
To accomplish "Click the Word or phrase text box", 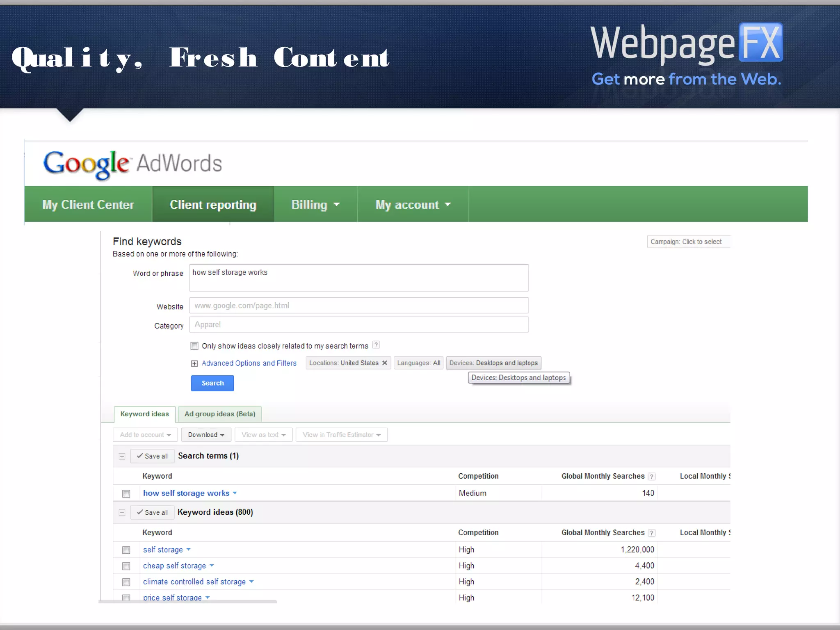I will coord(358,278).
